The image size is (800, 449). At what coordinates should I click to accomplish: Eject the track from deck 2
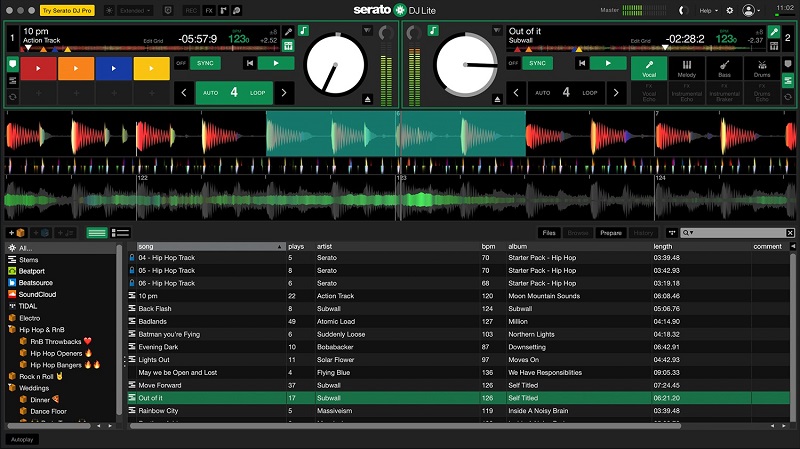tap(497, 99)
